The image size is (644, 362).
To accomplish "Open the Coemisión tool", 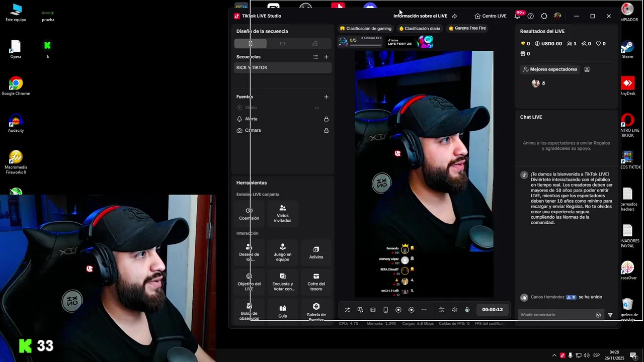I will click(249, 214).
